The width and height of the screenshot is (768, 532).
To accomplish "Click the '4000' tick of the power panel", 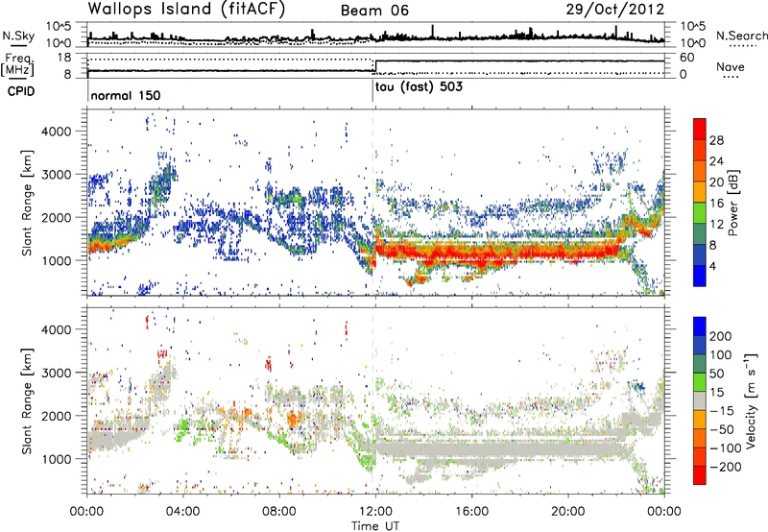I will coord(56,132).
